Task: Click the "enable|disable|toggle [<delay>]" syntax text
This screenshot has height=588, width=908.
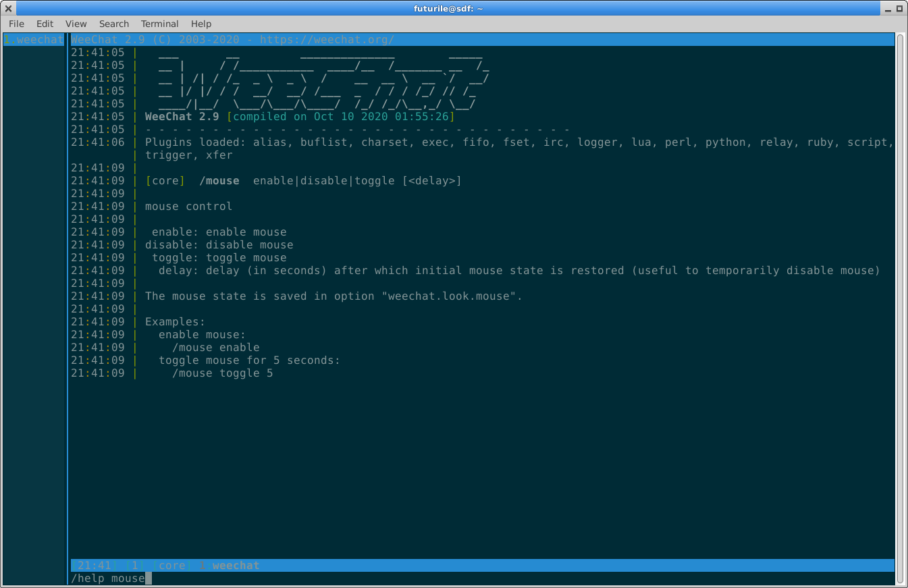Action: (x=357, y=181)
